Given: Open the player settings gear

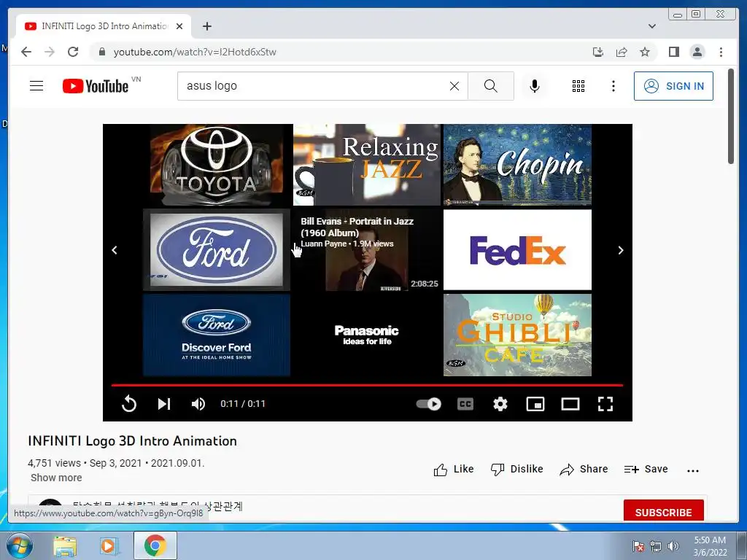Looking at the screenshot, I should pos(500,404).
